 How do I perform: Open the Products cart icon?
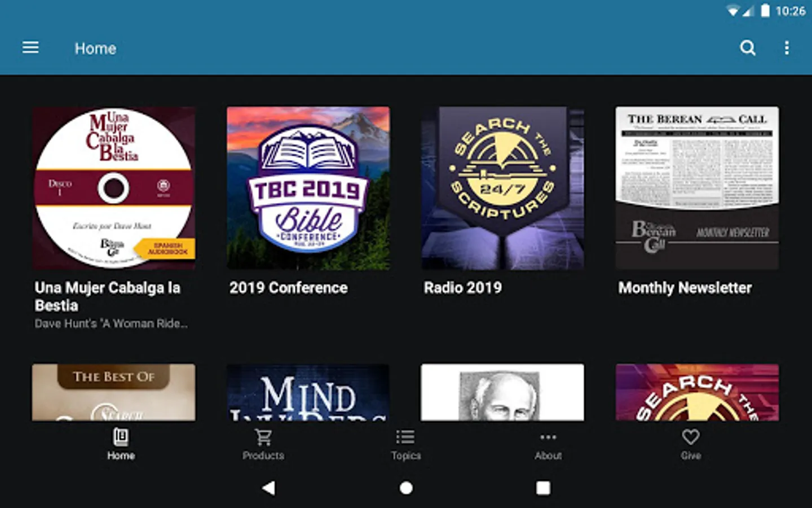pos(263,437)
